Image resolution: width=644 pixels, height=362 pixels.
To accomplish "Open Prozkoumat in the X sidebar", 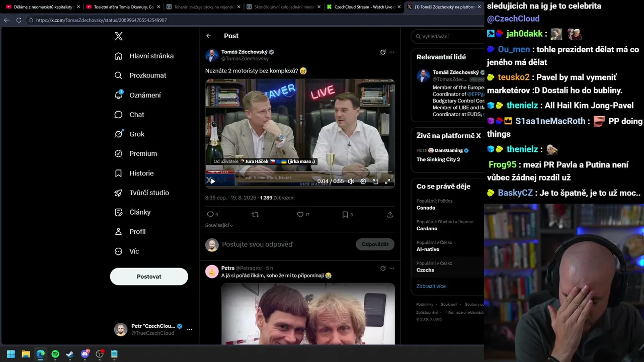I will [x=140, y=75].
